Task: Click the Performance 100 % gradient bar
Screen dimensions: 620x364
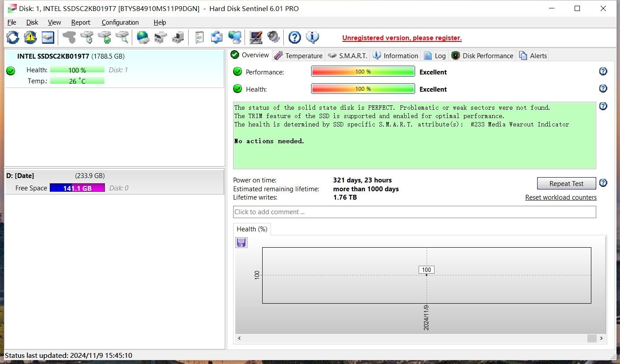Action: coord(363,71)
